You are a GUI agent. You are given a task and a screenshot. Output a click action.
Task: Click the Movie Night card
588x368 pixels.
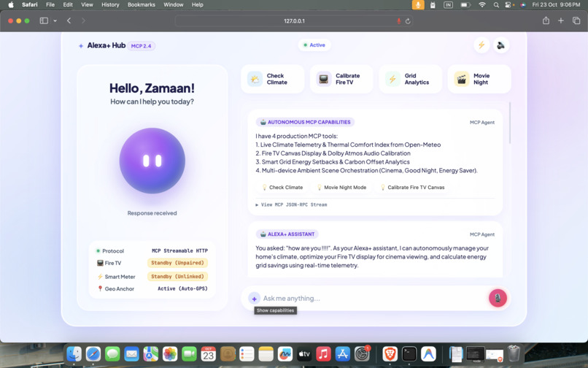tap(479, 79)
